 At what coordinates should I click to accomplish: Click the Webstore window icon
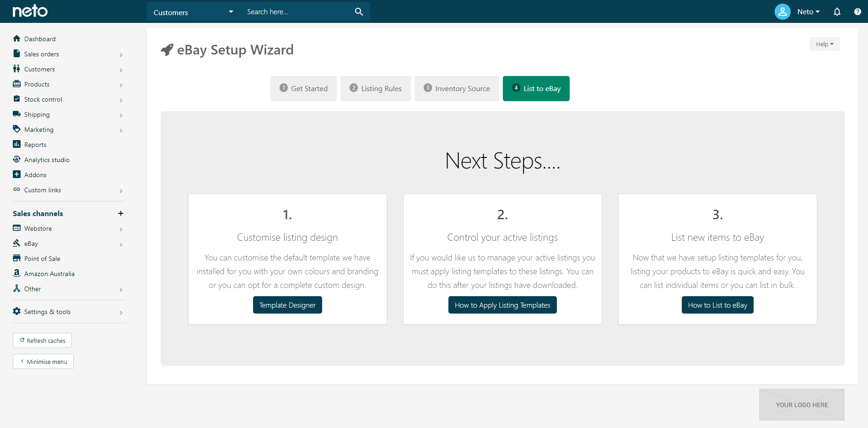[x=17, y=228]
